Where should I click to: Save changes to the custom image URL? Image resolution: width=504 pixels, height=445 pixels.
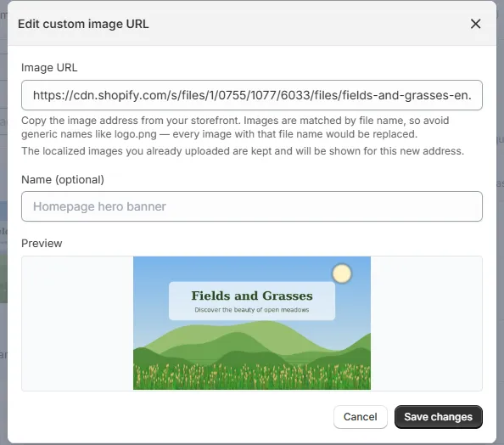438,417
